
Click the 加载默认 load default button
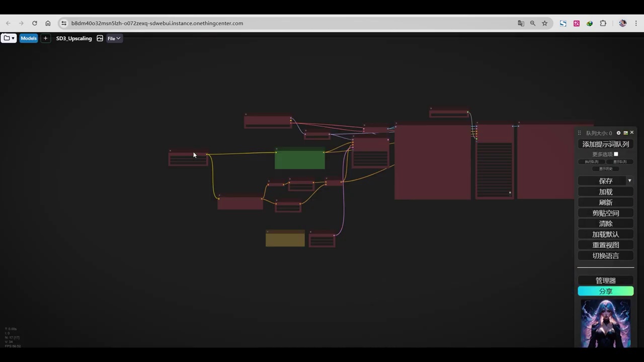tap(606, 234)
